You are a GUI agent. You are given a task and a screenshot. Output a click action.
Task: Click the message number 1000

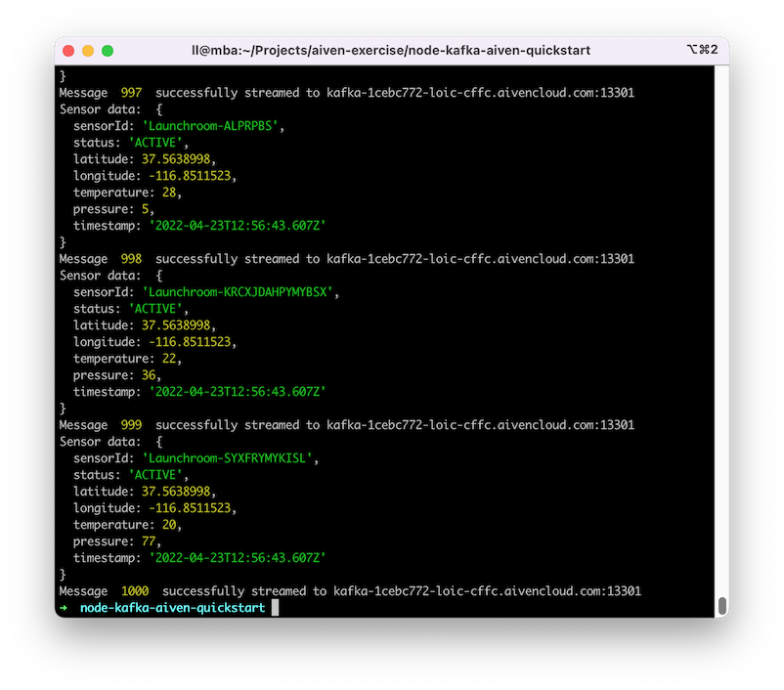pyautogui.click(x=135, y=591)
